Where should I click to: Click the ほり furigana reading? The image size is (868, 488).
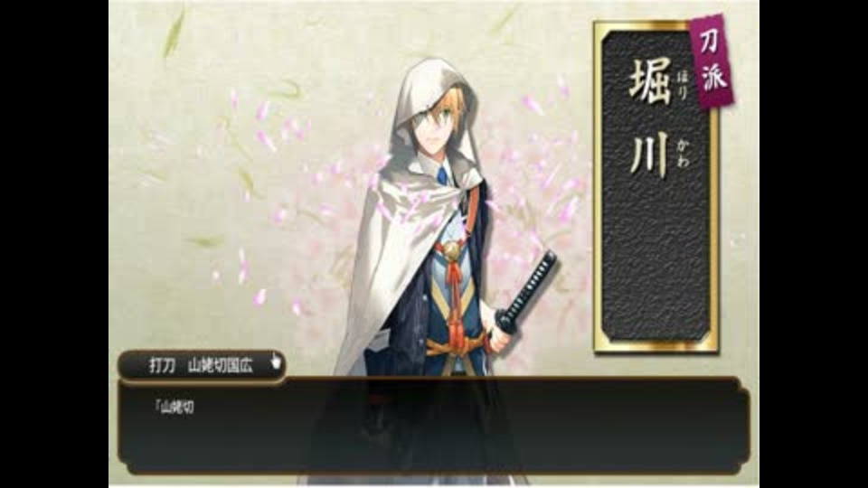click(x=682, y=86)
